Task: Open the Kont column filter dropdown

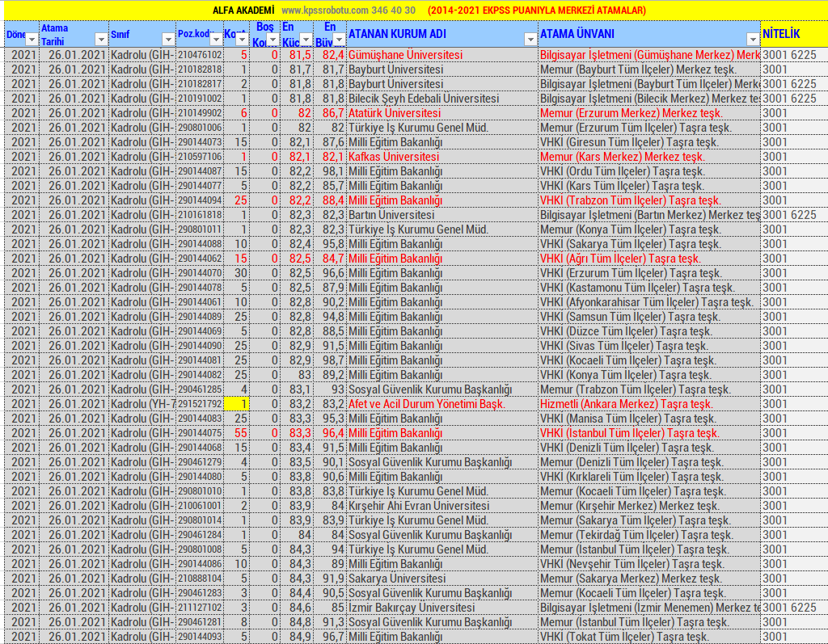Action: (241, 40)
